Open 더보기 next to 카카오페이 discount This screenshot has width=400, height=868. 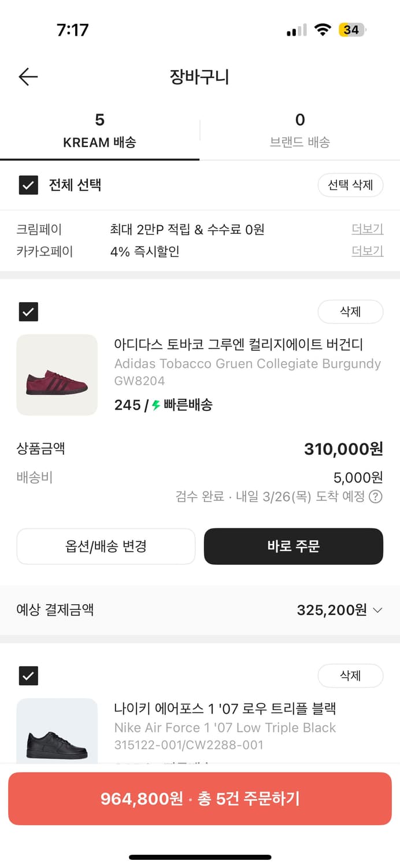367,251
